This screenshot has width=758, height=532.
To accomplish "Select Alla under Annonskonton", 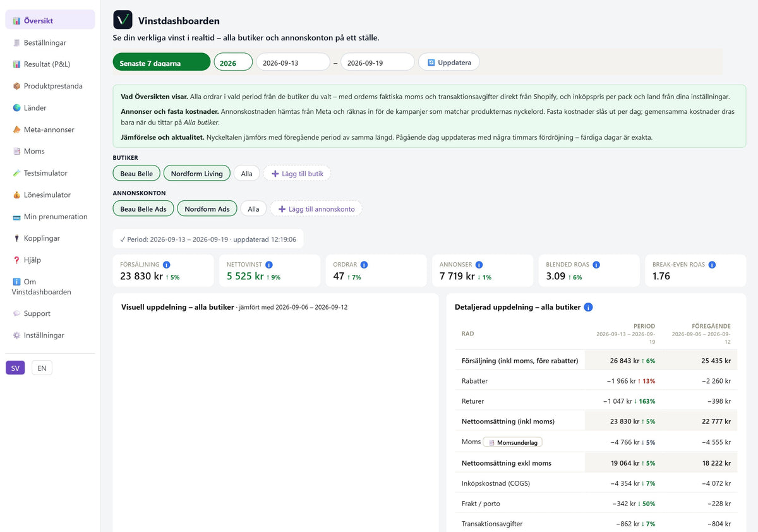I will (253, 209).
